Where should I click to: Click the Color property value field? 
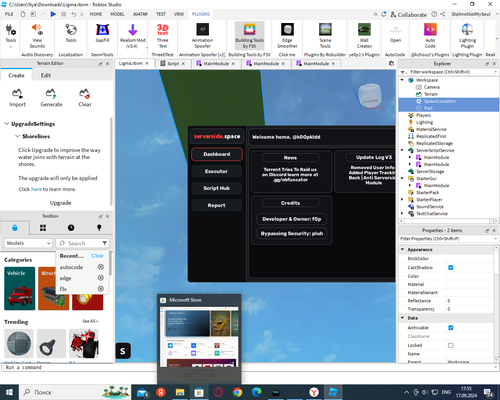click(x=470, y=276)
